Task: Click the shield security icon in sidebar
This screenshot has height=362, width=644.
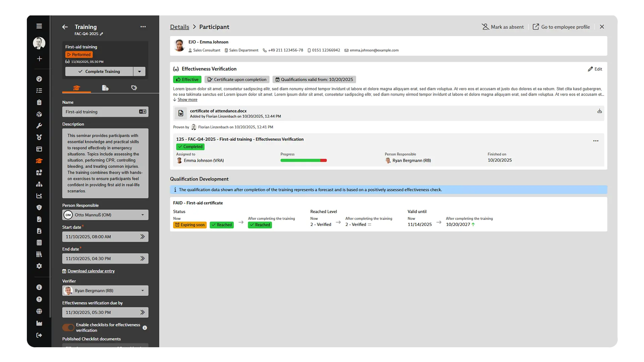Action: [39, 207]
